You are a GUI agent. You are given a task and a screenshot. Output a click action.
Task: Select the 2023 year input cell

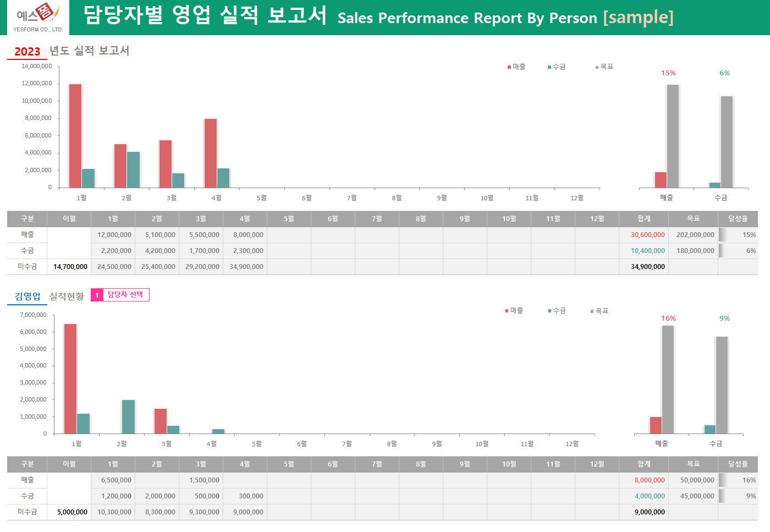click(27, 51)
